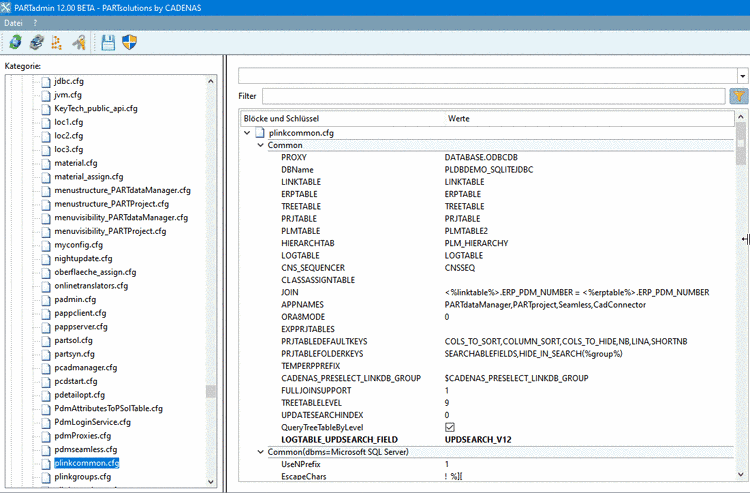
Task: Click the category list scrollbar down arrow
Action: pyautogui.click(x=211, y=482)
